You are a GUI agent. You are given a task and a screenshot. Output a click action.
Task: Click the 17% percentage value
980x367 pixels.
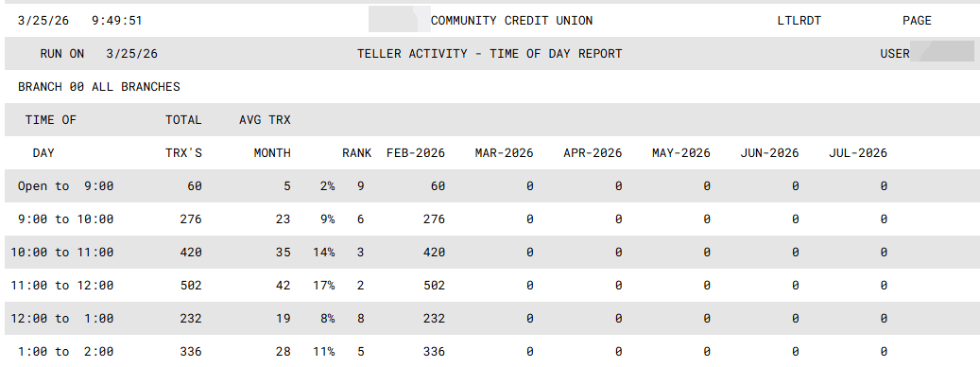click(x=324, y=286)
